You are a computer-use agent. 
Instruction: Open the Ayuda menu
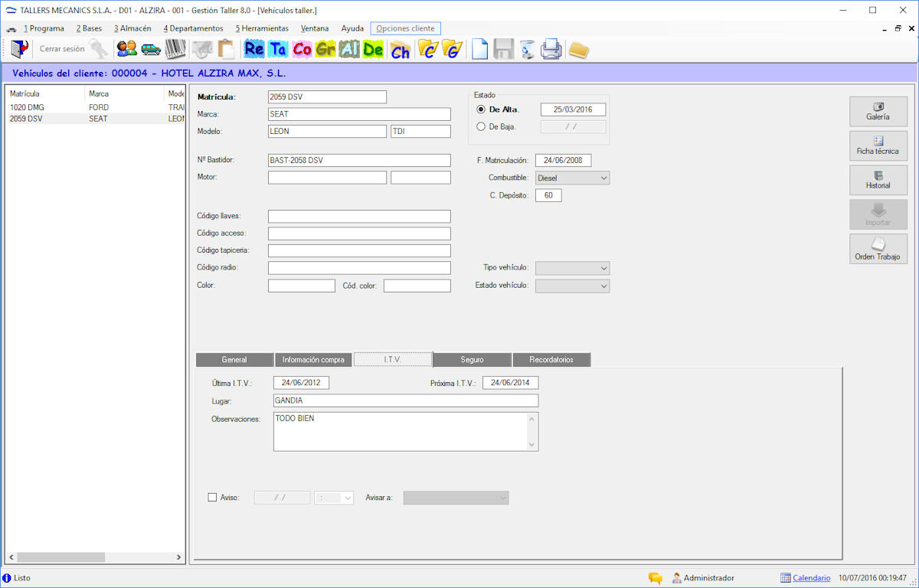click(x=352, y=28)
